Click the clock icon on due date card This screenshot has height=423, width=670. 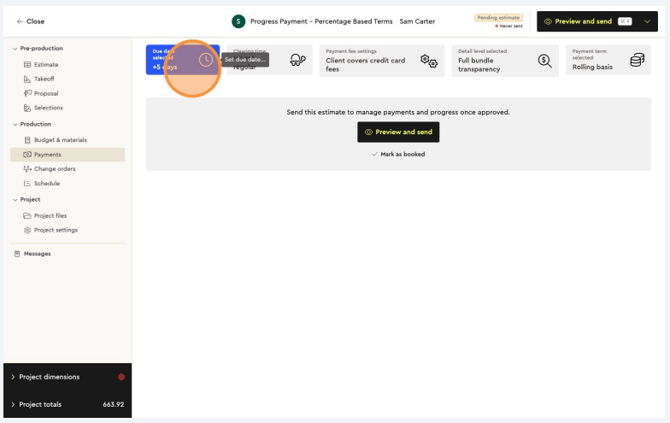pos(205,60)
